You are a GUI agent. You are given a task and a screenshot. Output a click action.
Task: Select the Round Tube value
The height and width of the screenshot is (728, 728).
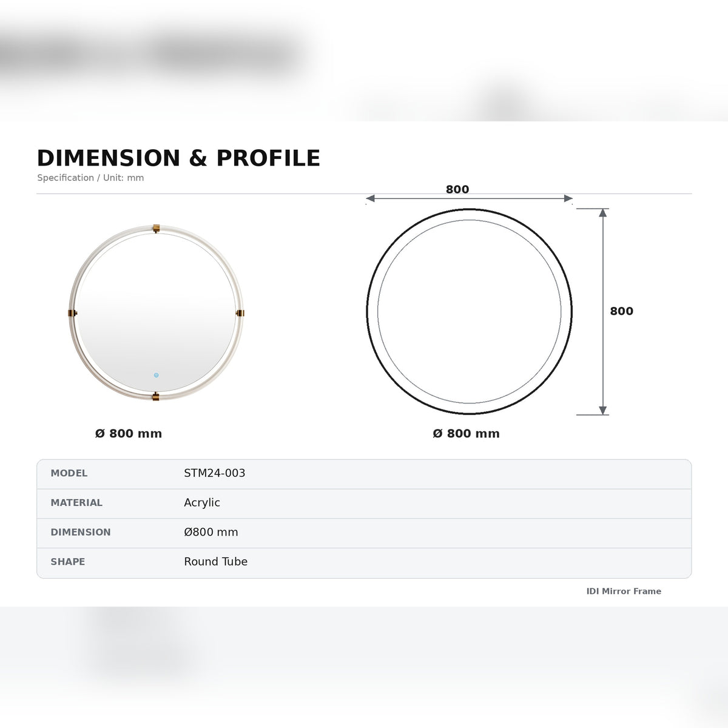point(216,562)
